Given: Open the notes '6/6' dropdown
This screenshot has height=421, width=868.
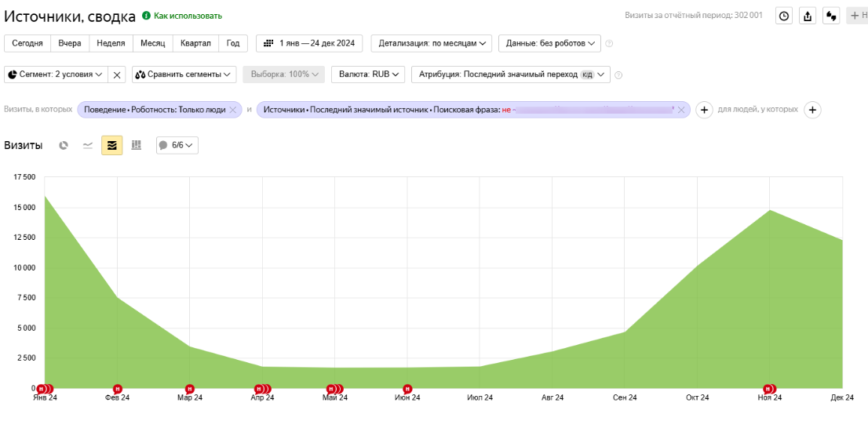Looking at the screenshot, I should tap(177, 146).
